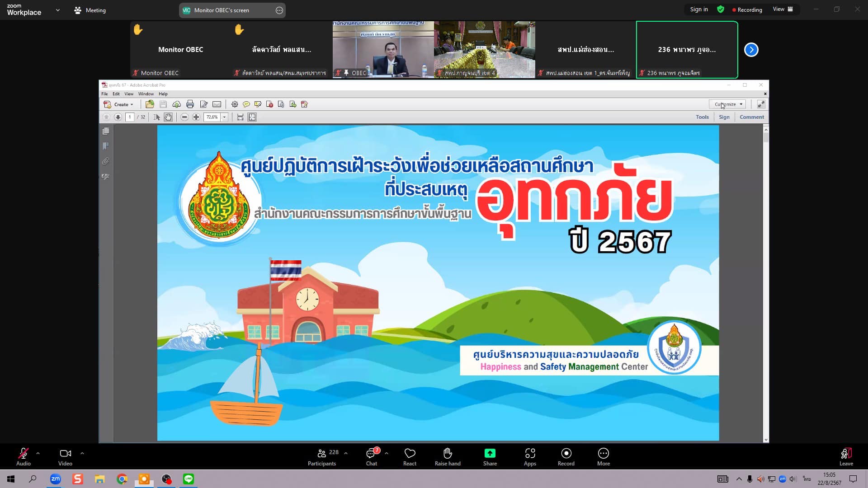This screenshot has width=868, height=488.
Task: Open the More options button
Action: pyautogui.click(x=604, y=456)
